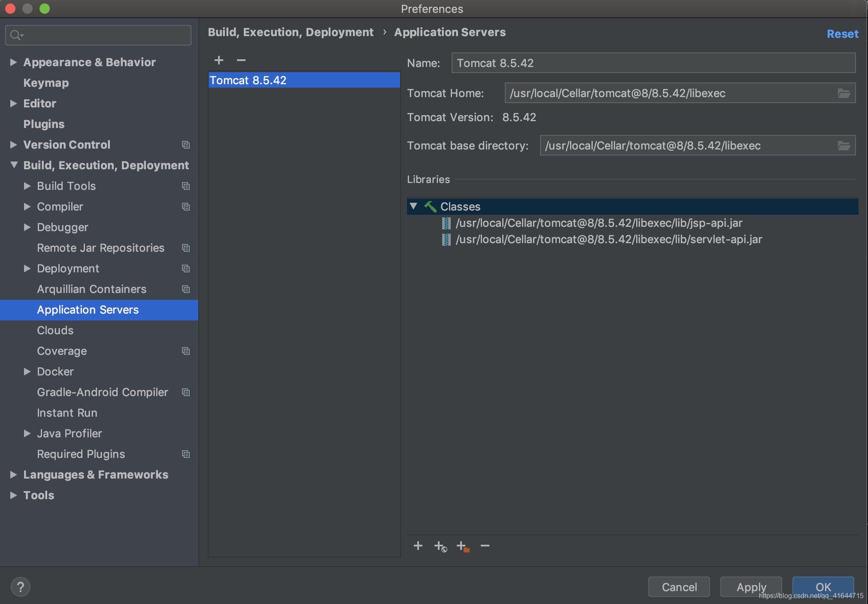
Task: Collapse the Classes libraries node
Action: pyautogui.click(x=413, y=206)
